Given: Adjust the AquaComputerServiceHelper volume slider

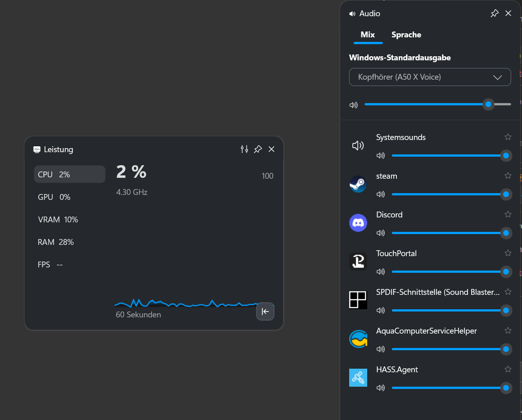Looking at the screenshot, I should tap(451, 349).
